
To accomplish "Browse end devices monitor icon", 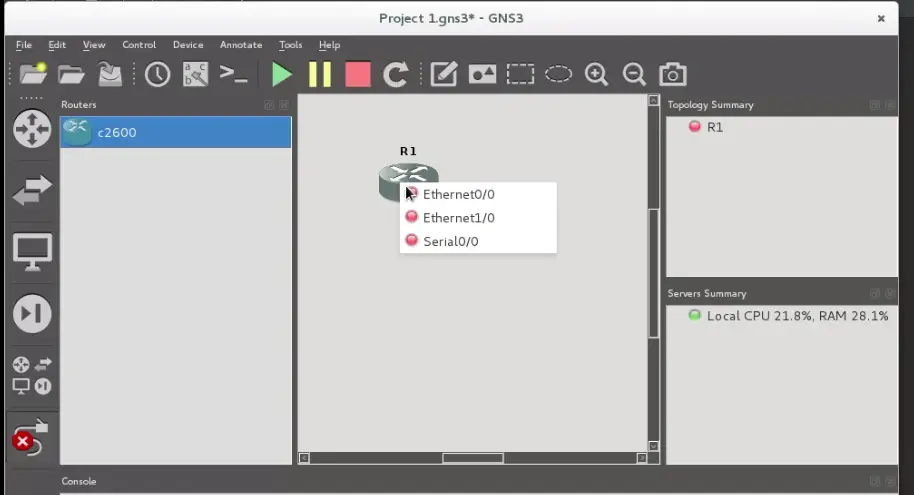I will [32, 252].
